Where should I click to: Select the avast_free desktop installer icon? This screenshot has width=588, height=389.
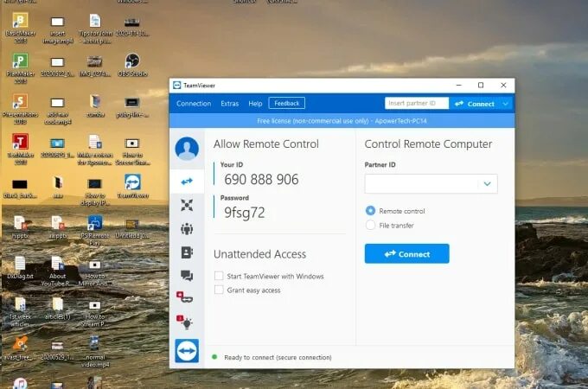pyautogui.click(x=20, y=348)
